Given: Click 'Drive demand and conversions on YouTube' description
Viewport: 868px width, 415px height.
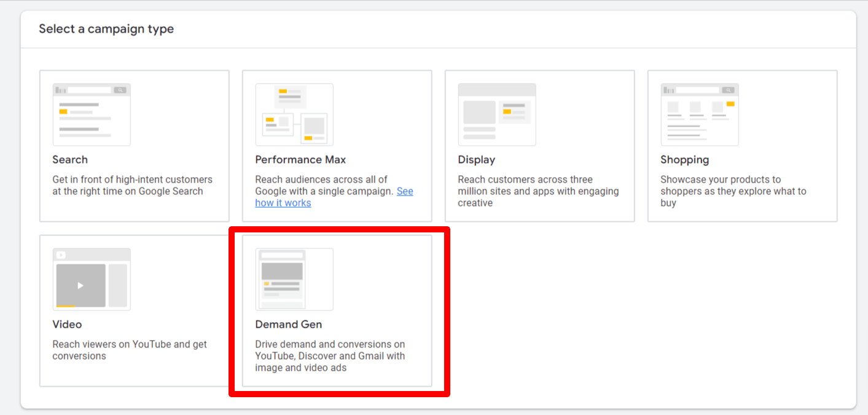Looking at the screenshot, I should [330, 356].
